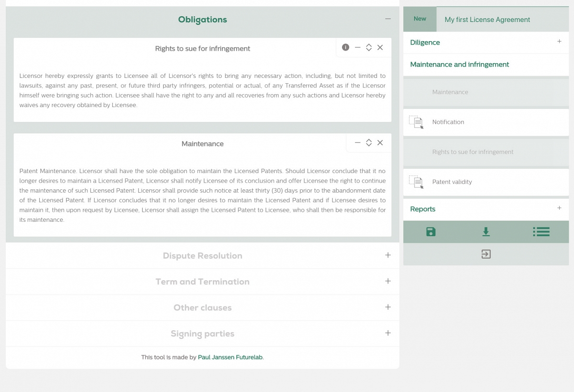Click Signing parties heading text
Image resolution: width=574 pixels, height=392 pixels.
pyautogui.click(x=202, y=334)
